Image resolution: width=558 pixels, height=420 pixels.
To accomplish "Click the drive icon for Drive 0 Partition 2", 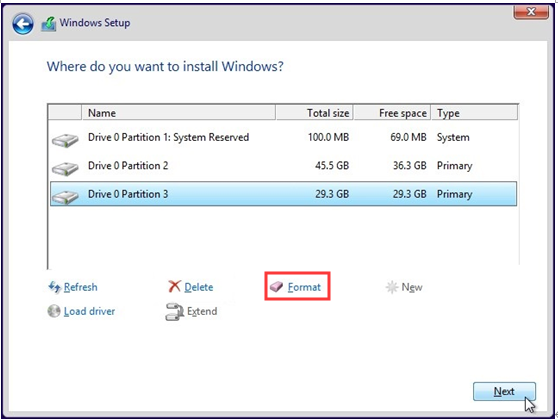I will point(65,168).
